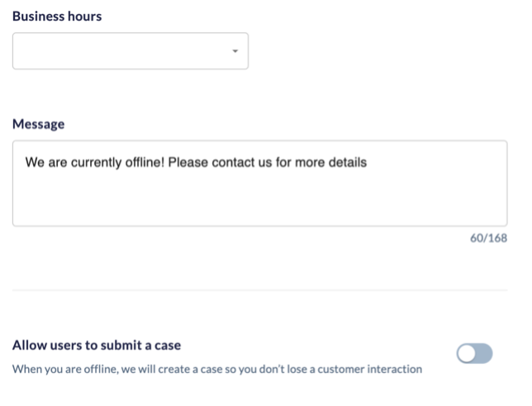This screenshot has height=406, width=532.
Task: Click 'customer interaction' in the helper text
Action: pyautogui.click(x=370, y=369)
